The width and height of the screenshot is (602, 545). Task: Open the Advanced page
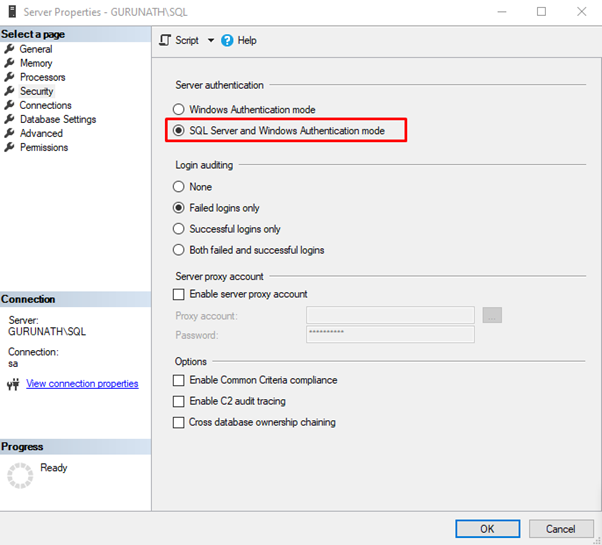coord(41,133)
